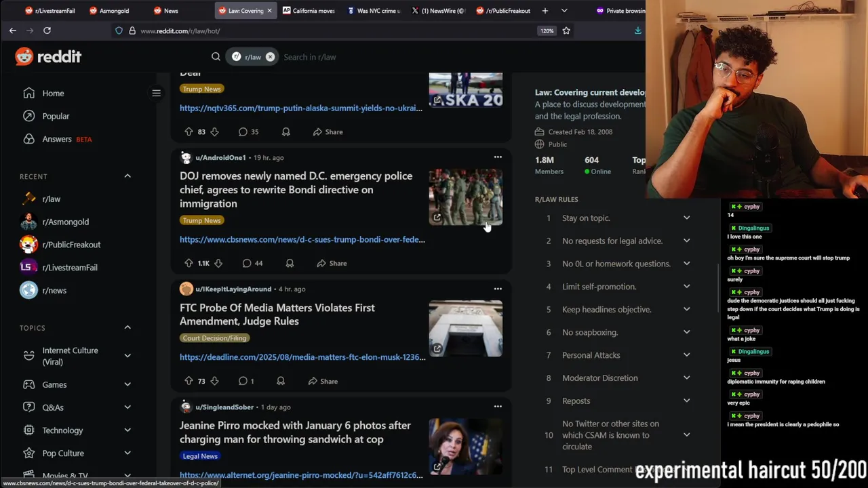Downvote the DOJ removes police chief post
868x488 pixels.
218,263
